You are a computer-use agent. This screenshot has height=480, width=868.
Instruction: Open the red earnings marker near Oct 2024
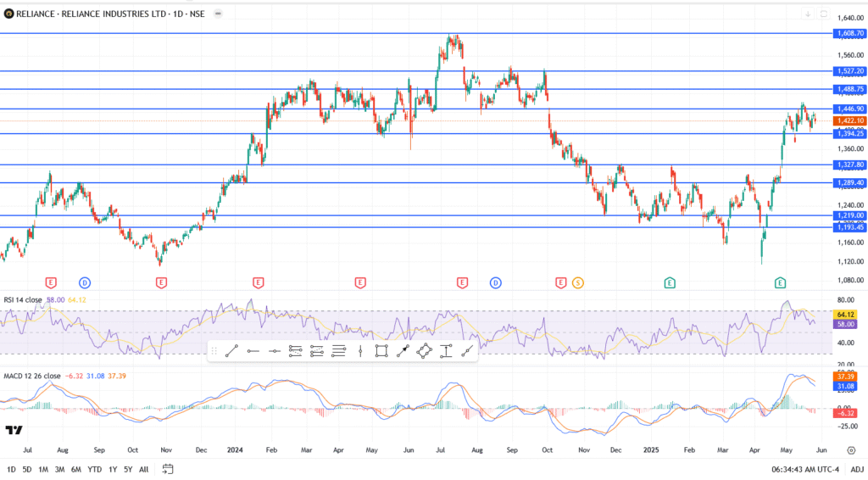(x=561, y=283)
